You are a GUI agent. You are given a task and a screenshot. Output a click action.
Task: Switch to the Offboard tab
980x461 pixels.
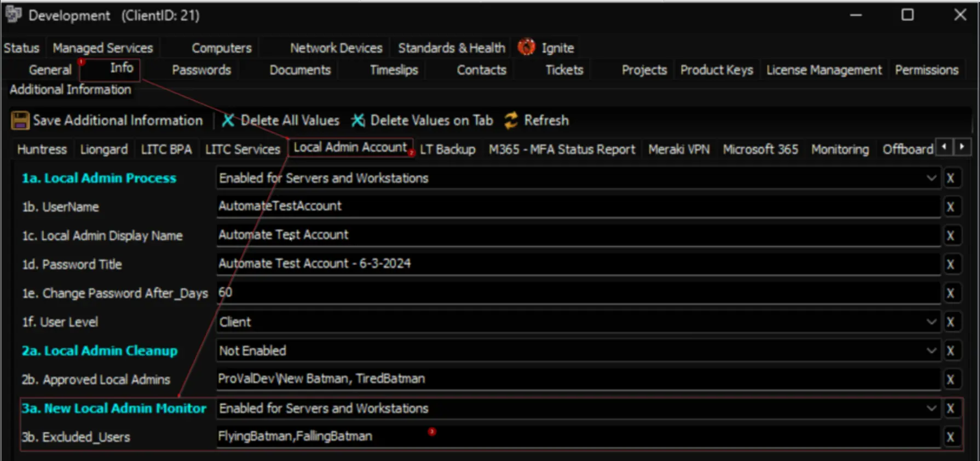pos(908,149)
